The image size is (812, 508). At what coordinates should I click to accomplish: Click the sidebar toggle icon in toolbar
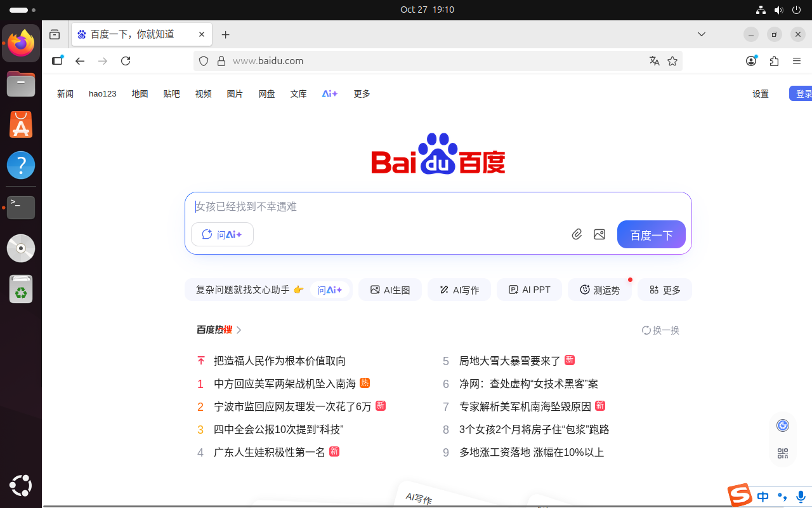tap(58, 61)
